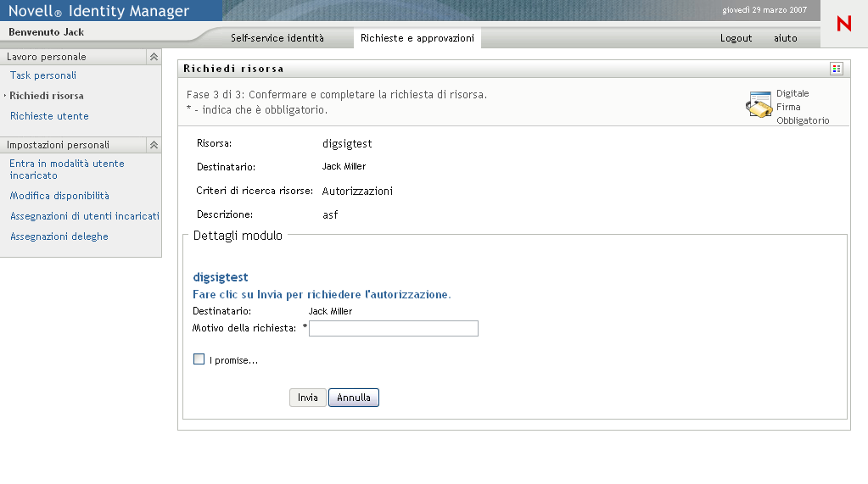This screenshot has width=868, height=484.
Task: Click the date 'giovedì 29 marzo 2007'
Action: click(764, 10)
